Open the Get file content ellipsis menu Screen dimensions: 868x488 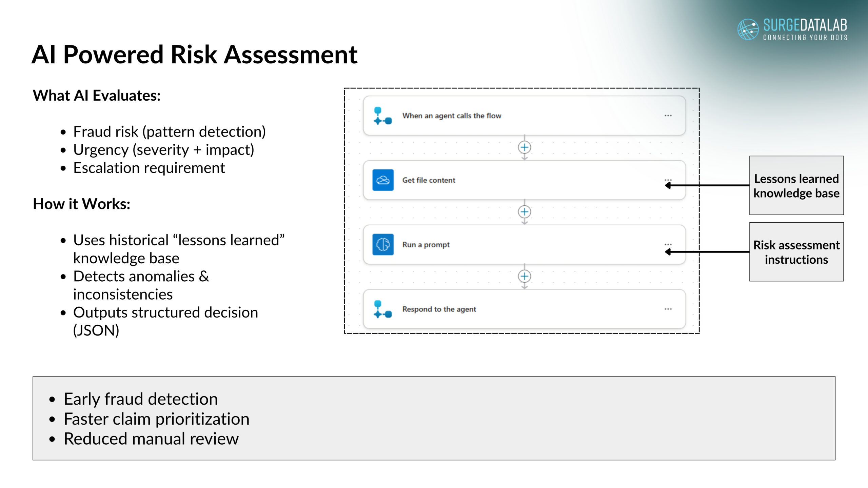point(668,180)
